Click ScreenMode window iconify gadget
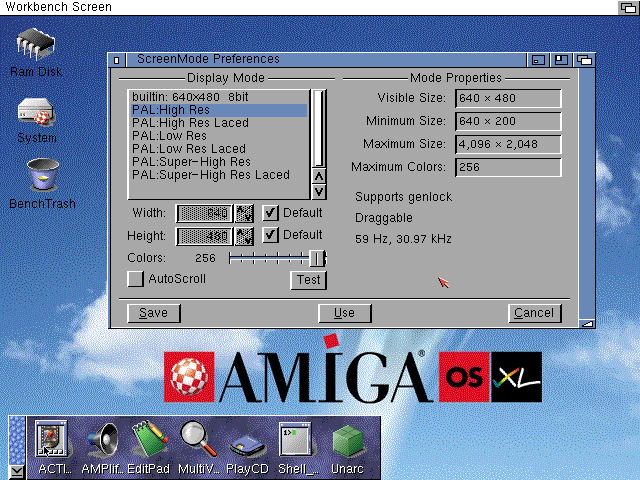Screen dimensions: 640x480 pos(538,60)
